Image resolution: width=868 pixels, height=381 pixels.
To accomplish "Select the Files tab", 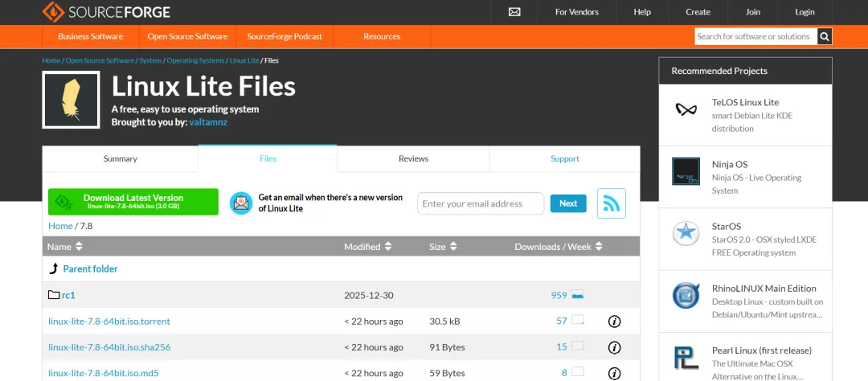I will (268, 158).
